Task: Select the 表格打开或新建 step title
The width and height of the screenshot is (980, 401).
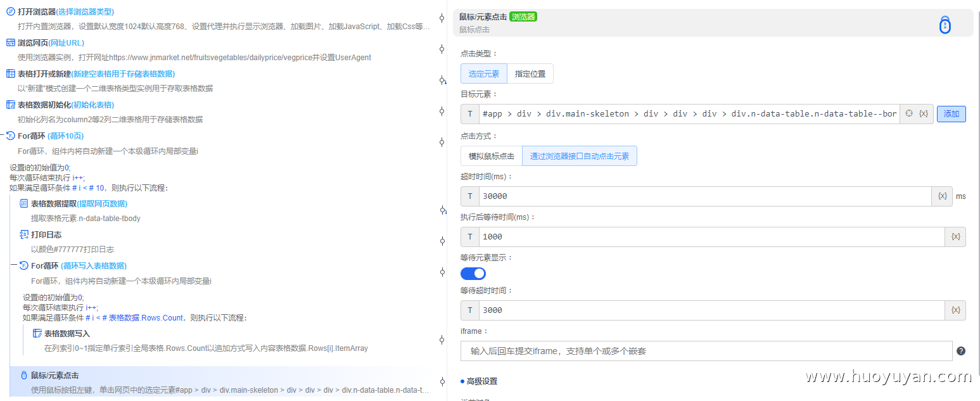Action: [44, 73]
